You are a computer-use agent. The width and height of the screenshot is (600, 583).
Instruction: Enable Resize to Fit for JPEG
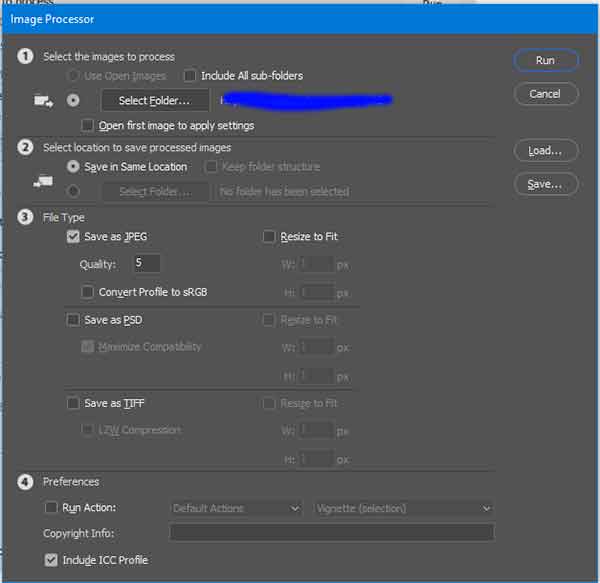tap(269, 237)
